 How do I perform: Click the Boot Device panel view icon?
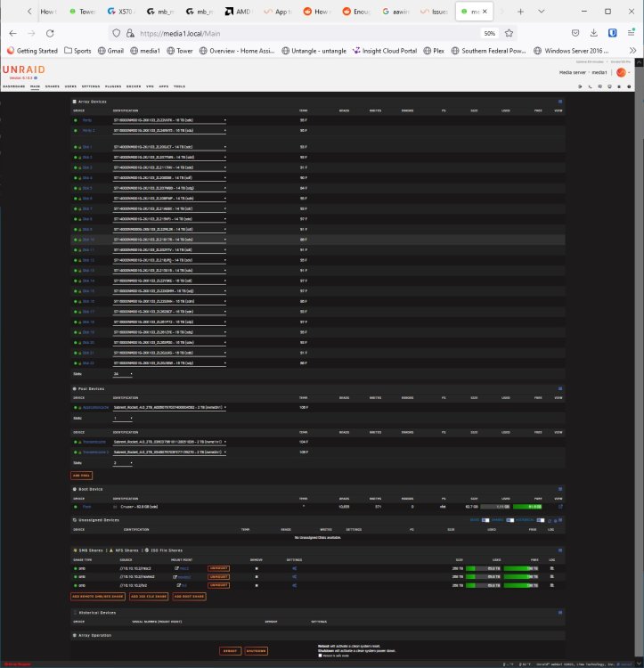560,489
